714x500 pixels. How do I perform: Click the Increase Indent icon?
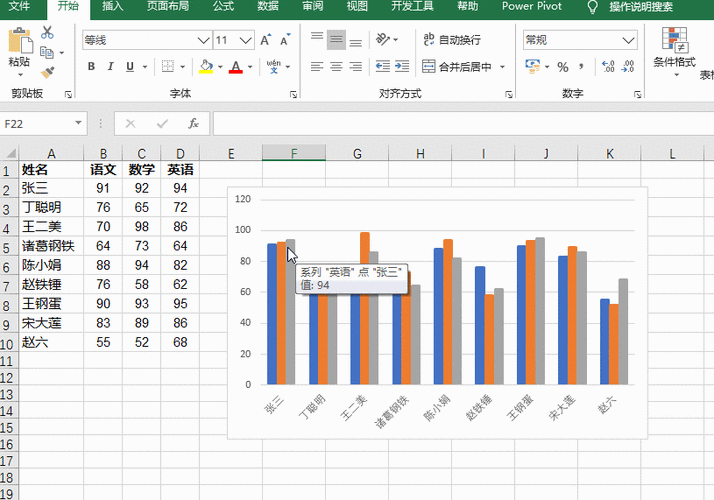[402, 66]
